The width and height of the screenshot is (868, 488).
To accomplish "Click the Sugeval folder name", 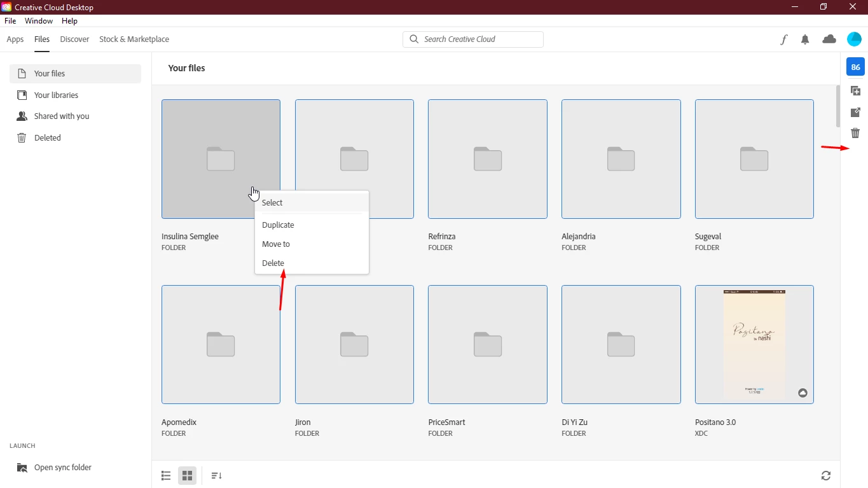I will [708, 237].
